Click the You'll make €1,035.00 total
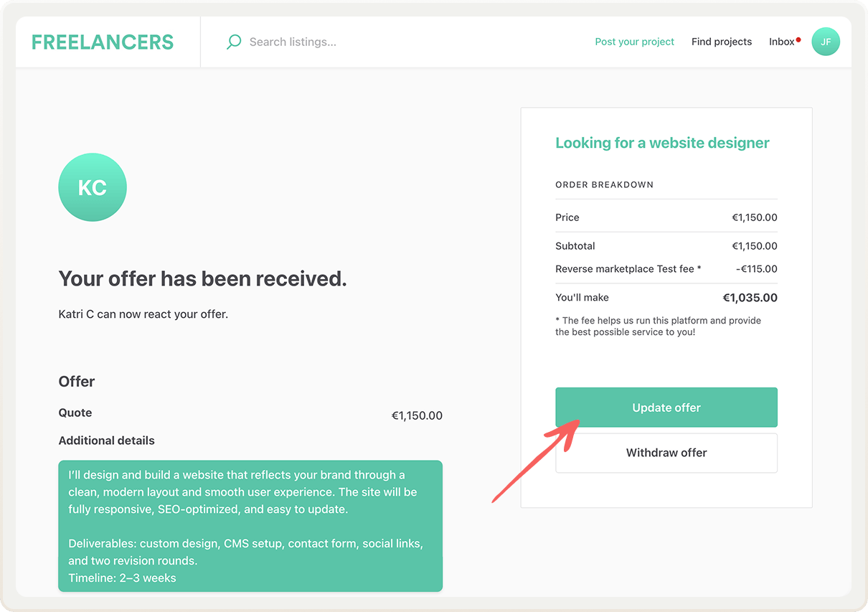 coord(750,298)
